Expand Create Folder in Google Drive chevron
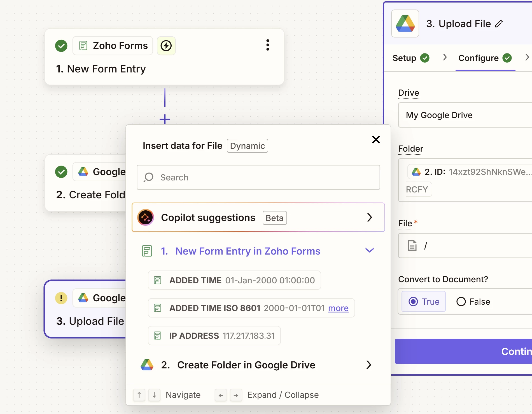This screenshot has height=414, width=532. (x=369, y=365)
